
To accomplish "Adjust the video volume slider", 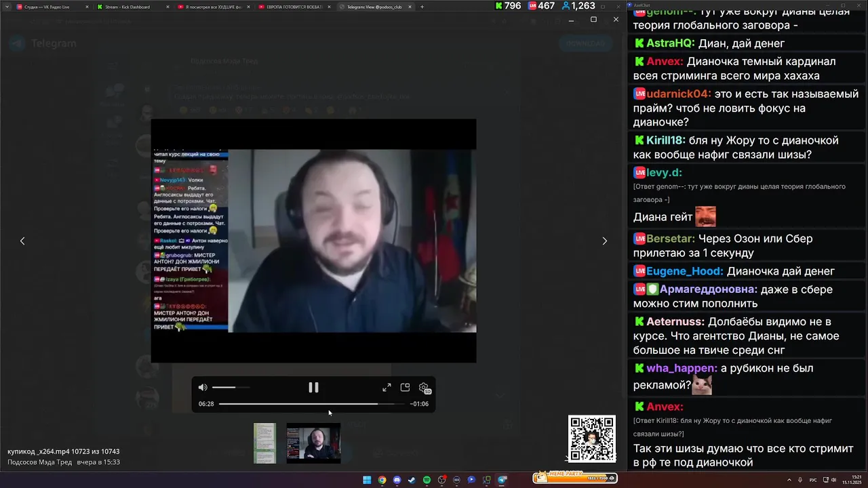I will pyautogui.click(x=231, y=387).
